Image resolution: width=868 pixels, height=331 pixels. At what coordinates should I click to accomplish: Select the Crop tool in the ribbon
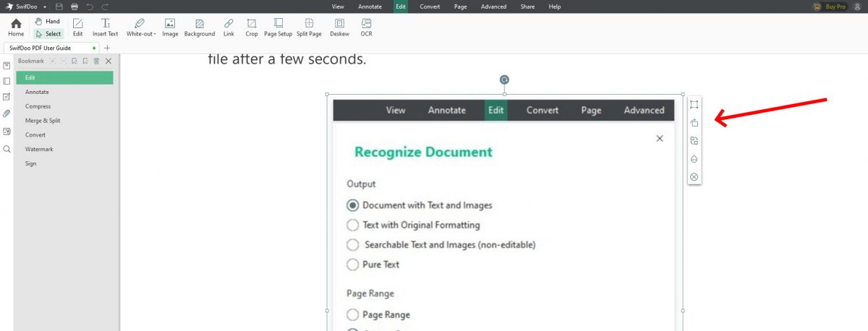click(251, 27)
